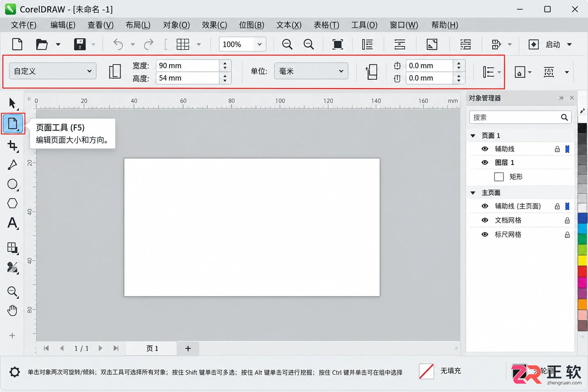
Task: Click the 宽度 field showing 90 mm
Action: [x=188, y=66]
